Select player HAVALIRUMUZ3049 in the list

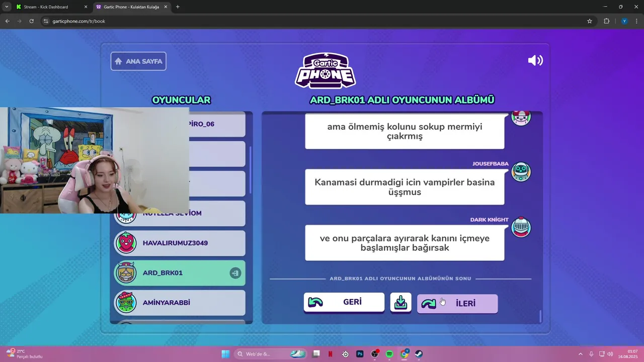[x=180, y=243]
